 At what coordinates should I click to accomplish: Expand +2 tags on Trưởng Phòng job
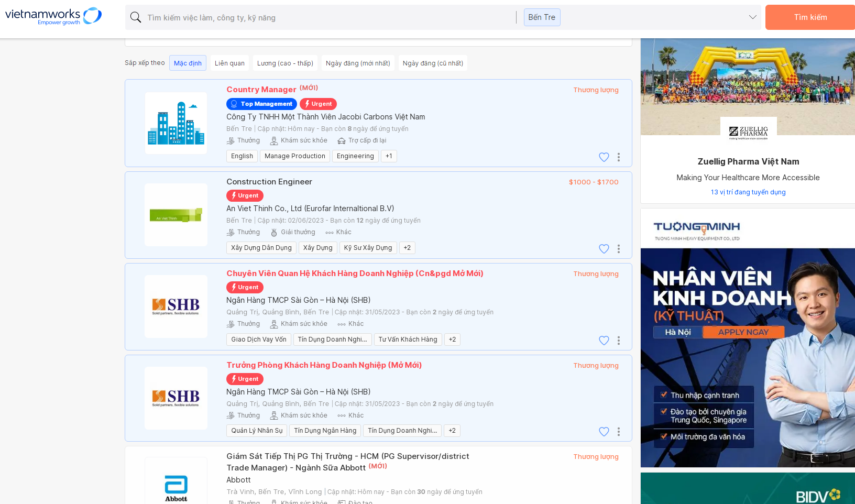pyautogui.click(x=452, y=431)
